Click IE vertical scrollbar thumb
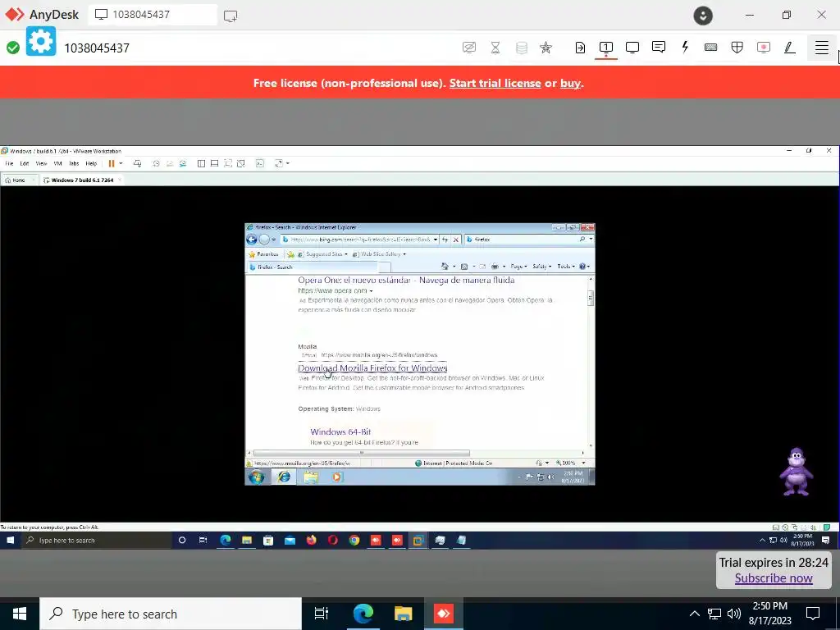 tap(591, 298)
